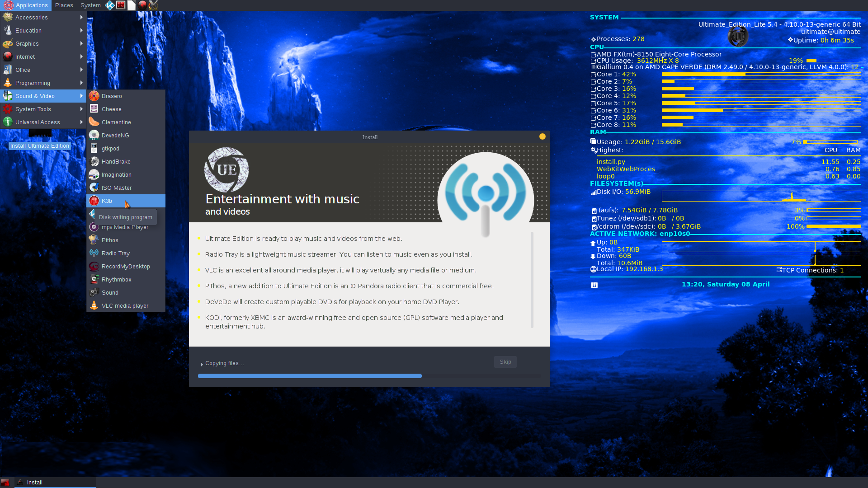Open the X-shaped launcher in top panel

tap(153, 5)
